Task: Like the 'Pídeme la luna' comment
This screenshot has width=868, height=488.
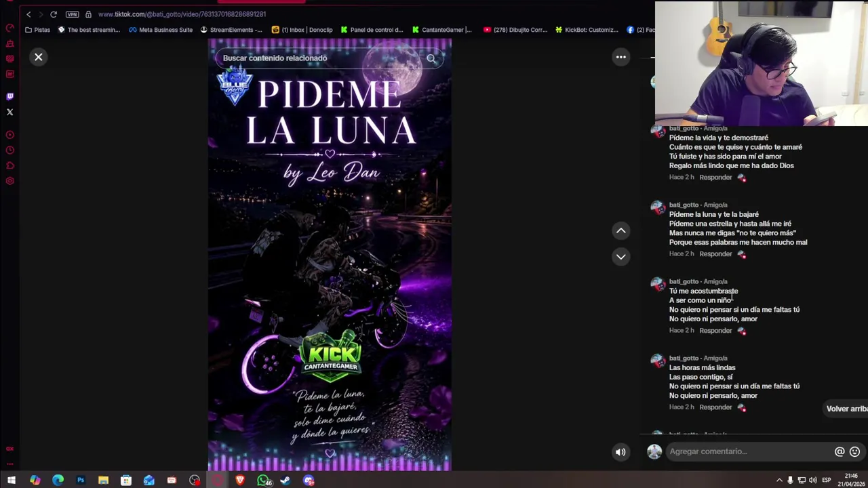Action: [741, 254]
